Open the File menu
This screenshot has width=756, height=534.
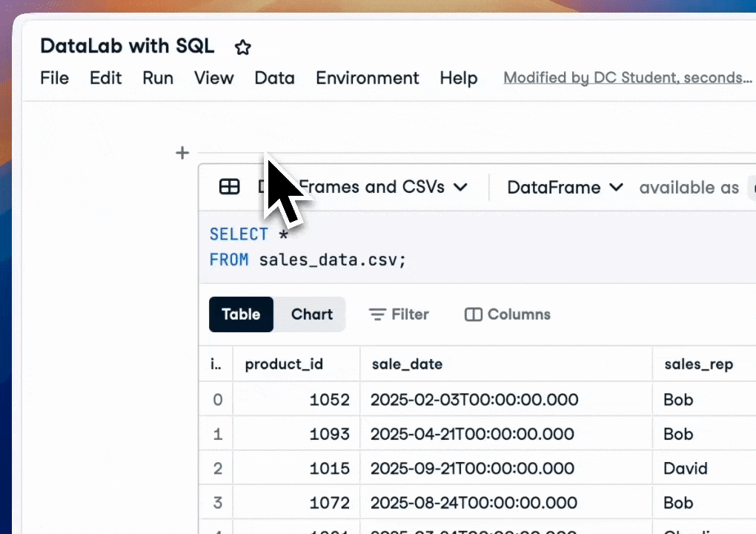(55, 78)
